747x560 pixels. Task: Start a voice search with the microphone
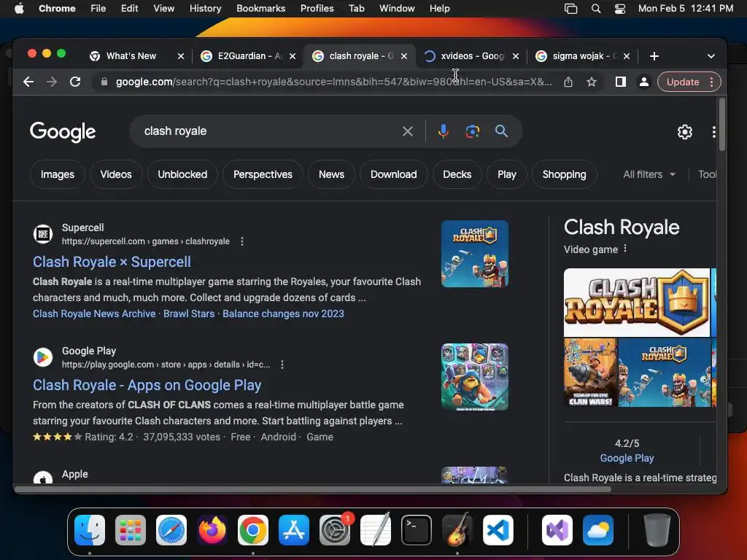443,131
